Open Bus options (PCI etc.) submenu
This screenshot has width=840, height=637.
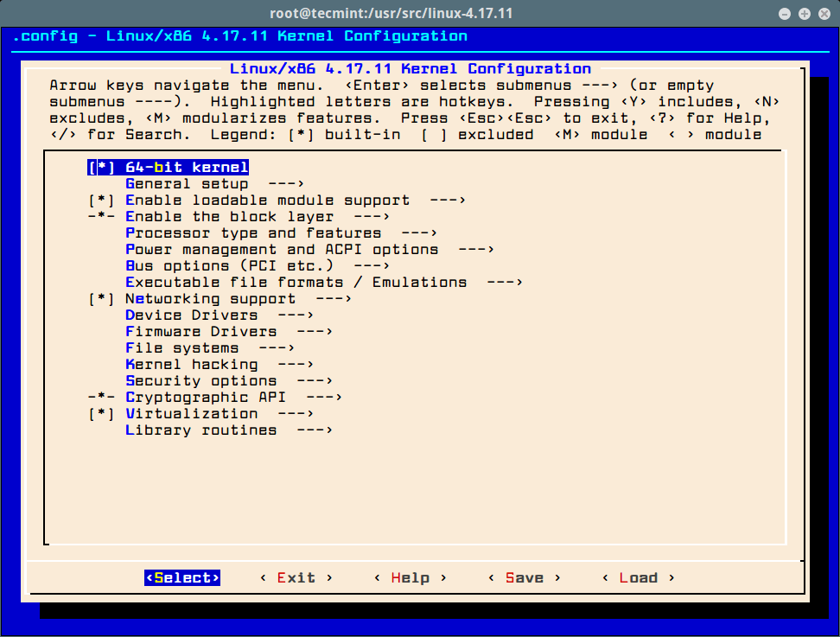[229, 266]
